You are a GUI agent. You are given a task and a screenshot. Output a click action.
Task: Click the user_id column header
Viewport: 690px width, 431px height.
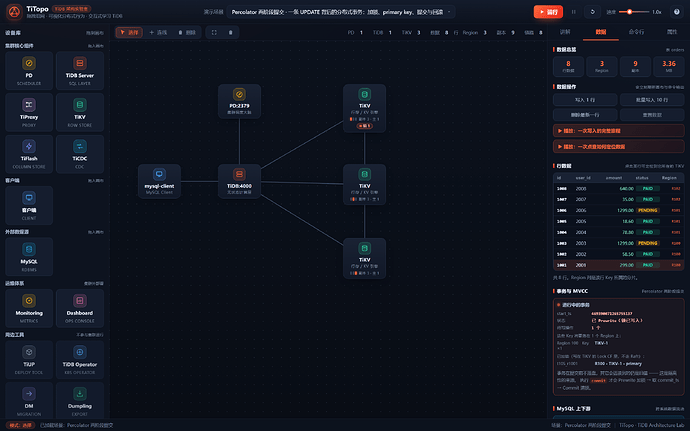pos(583,178)
